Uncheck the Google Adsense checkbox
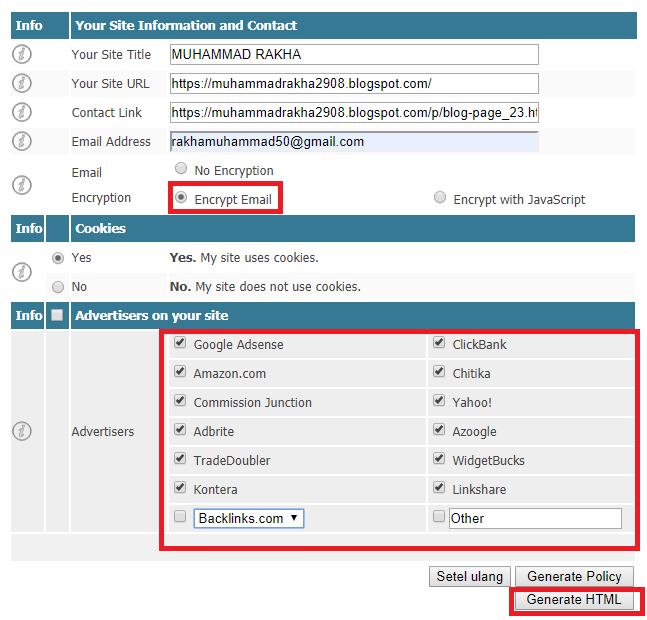The image size is (647, 620). [180, 342]
